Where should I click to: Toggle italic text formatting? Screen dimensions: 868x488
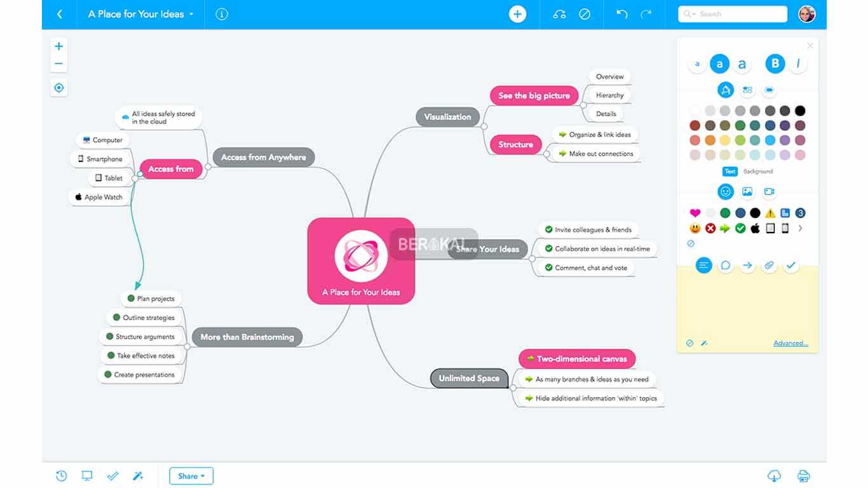pyautogui.click(x=797, y=64)
